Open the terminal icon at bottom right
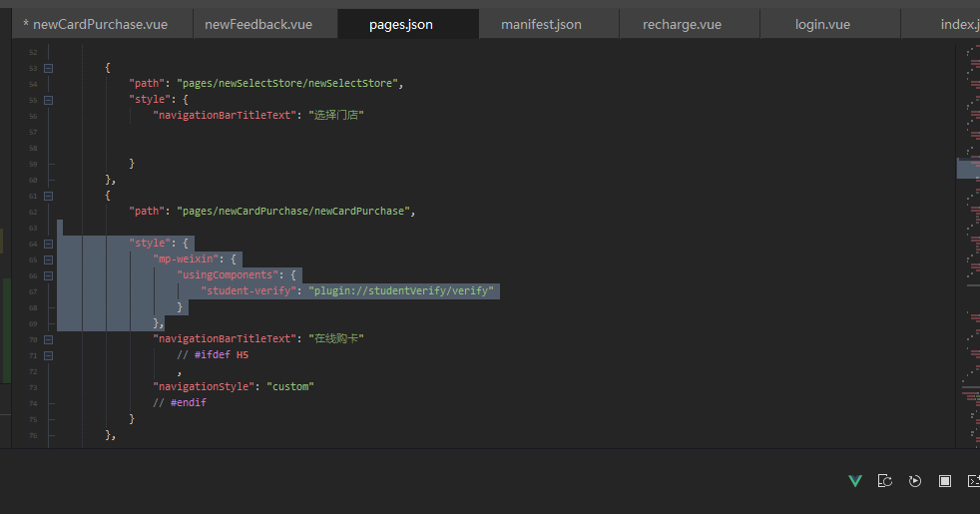The image size is (980, 514). [x=973, y=481]
